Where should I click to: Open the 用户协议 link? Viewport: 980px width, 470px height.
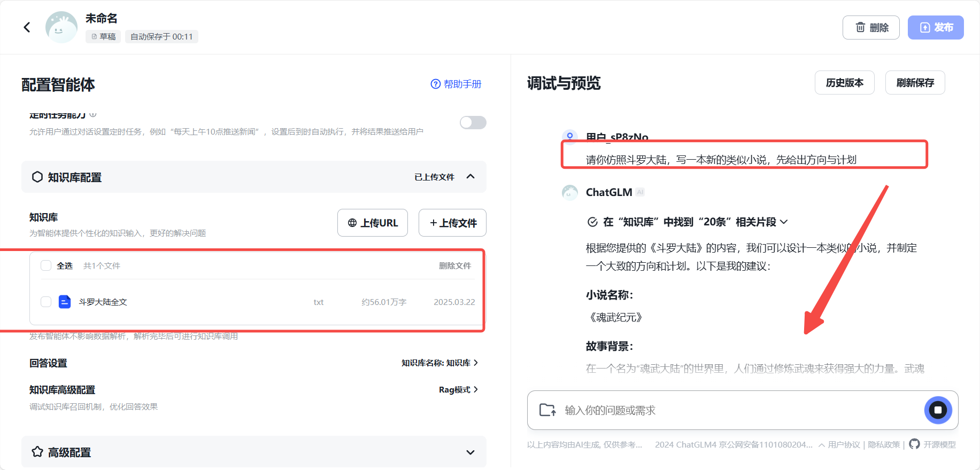click(x=844, y=444)
